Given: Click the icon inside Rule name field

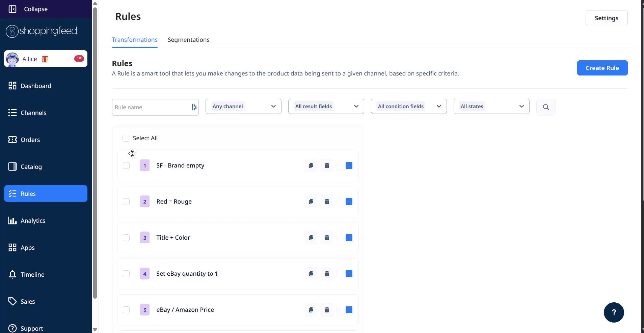Looking at the screenshot, I should pos(194,107).
